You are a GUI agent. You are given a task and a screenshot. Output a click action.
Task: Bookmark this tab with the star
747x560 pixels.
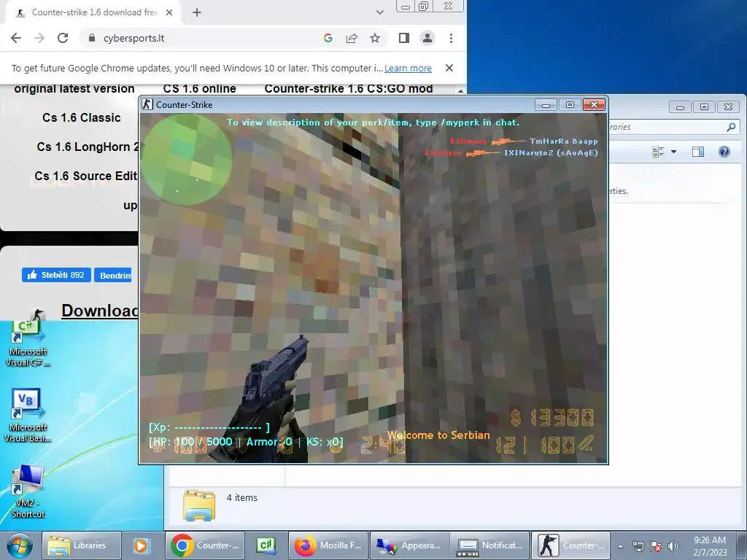pos(375,38)
